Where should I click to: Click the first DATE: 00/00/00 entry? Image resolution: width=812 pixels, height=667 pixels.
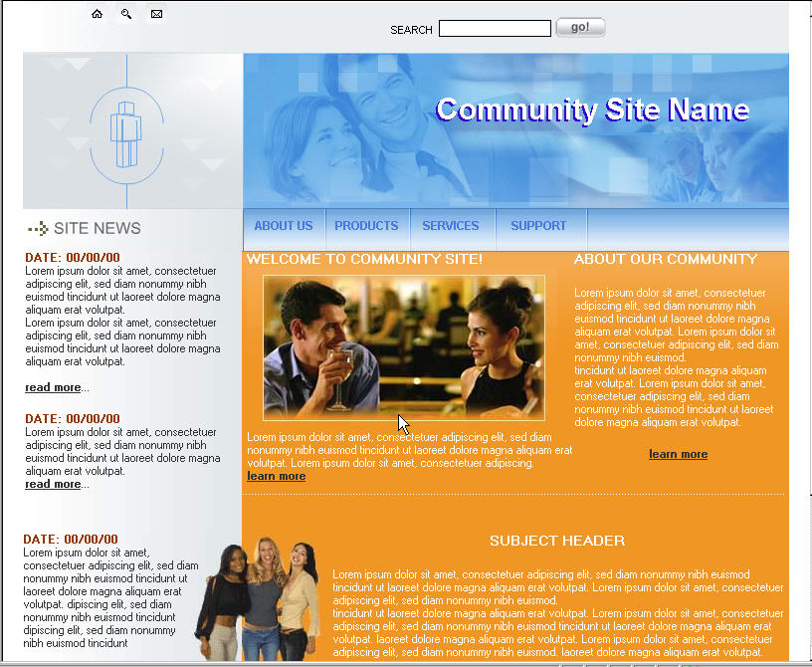click(73, 257)
